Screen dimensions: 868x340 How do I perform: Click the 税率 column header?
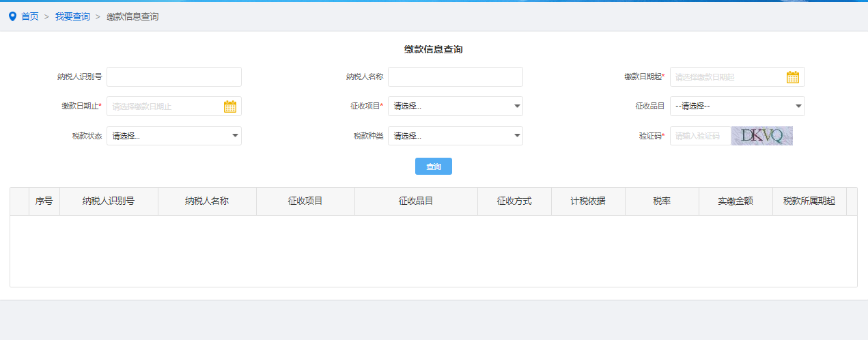[662, 201]
